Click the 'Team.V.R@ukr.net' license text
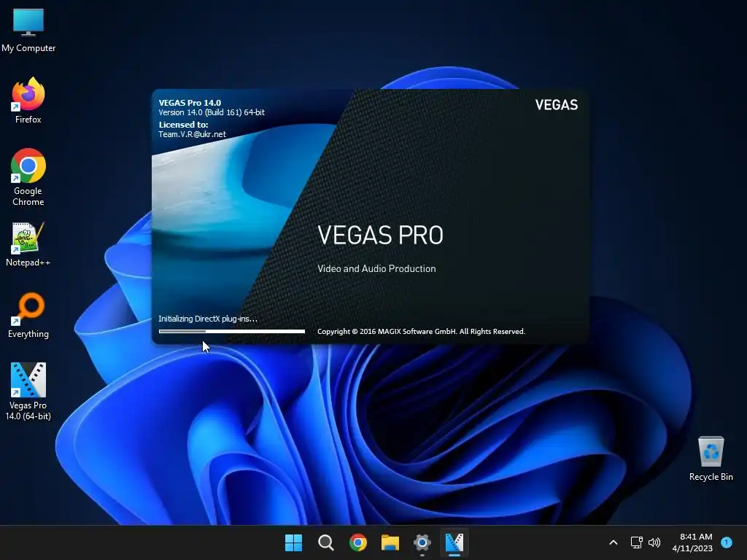The width and height of the screenshot is (747, 560). click(x=192, y=134)
